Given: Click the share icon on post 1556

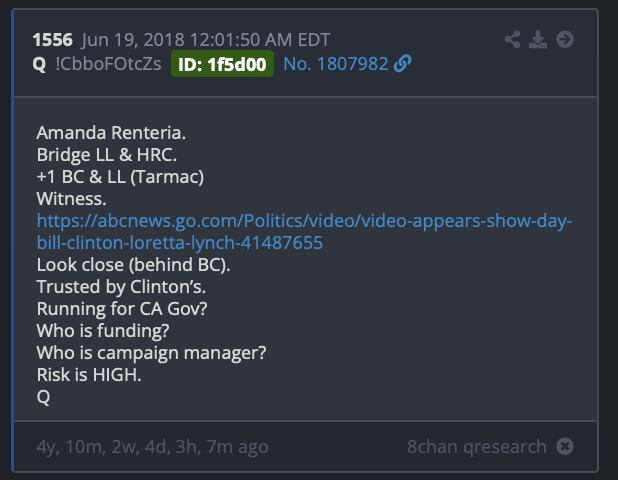Looking at the screenshot, I should tap(512, 39).
